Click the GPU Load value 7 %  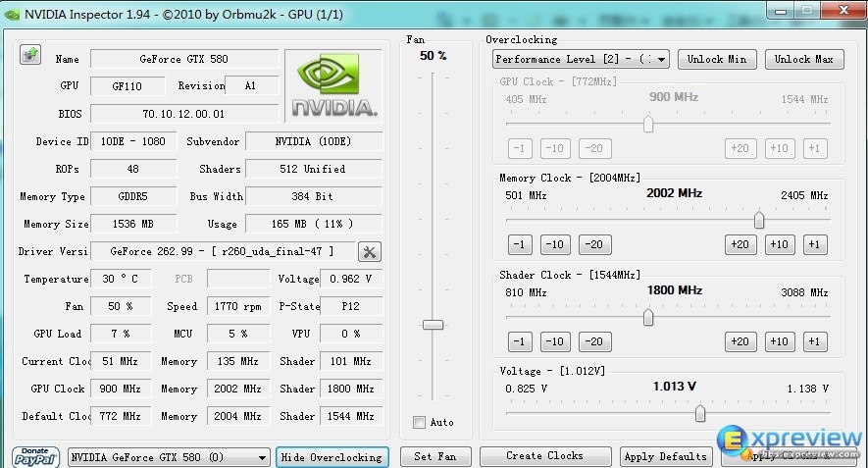coord(121,334)
